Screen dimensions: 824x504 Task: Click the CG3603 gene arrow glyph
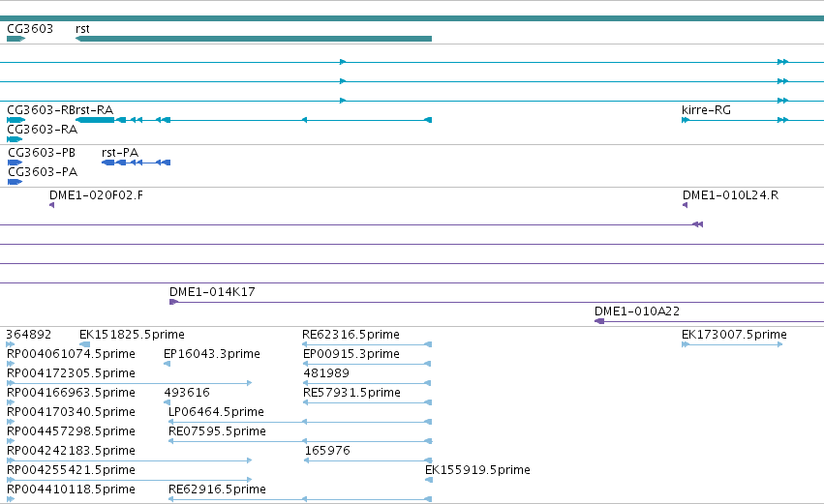tap(16, 39)
